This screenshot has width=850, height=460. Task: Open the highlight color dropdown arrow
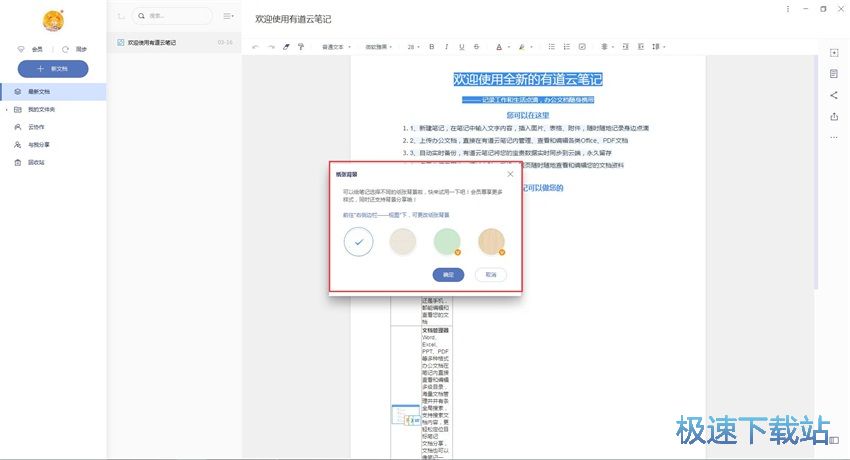531,47
